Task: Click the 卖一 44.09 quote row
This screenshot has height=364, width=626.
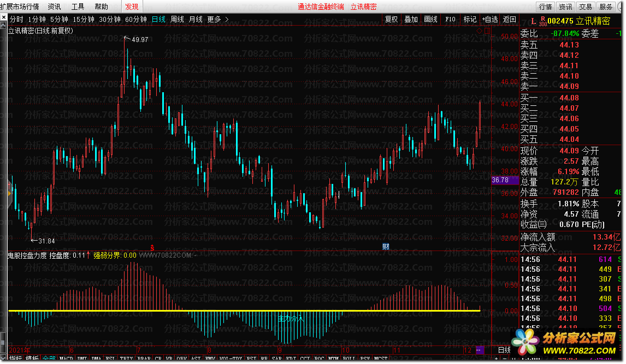Action: (x=570, y=87)
